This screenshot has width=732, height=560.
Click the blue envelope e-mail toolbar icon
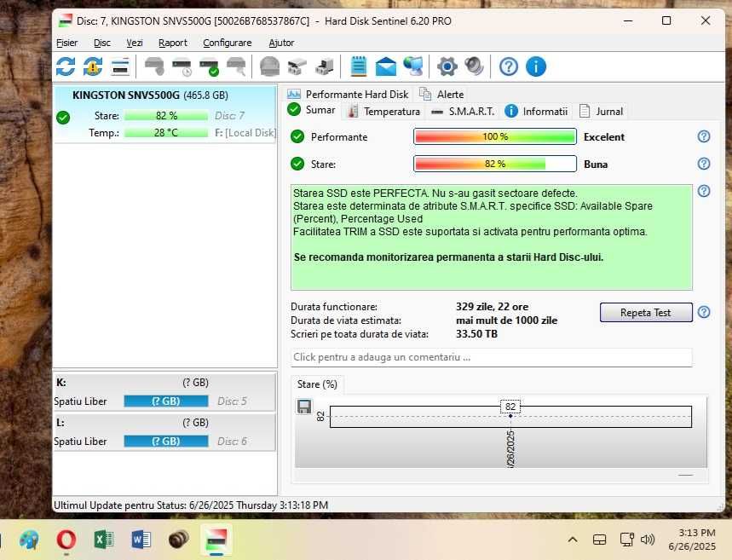(386, 66)
